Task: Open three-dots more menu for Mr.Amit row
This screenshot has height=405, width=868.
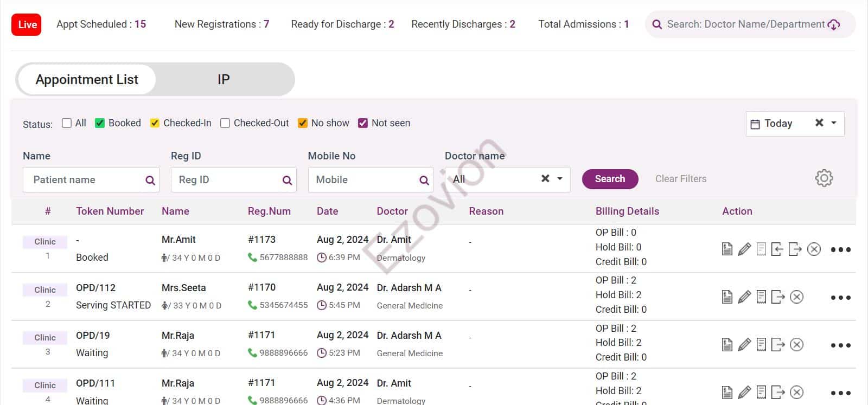Action: point(840,250)
